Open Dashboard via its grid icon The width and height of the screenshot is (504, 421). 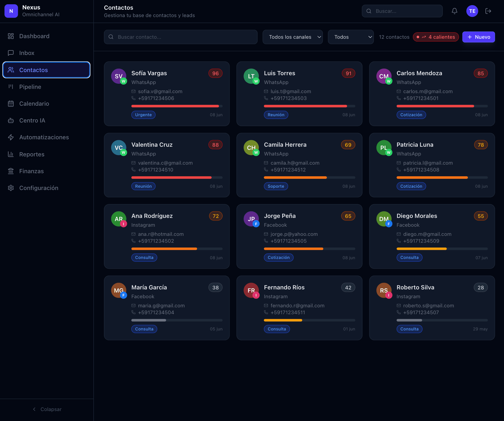(x=11, y=36)
